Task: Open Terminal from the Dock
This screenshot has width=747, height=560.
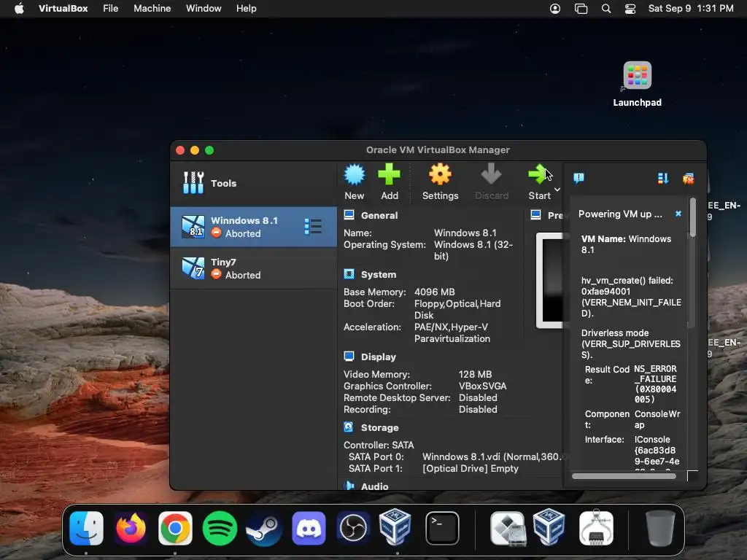Action: coord(442,528)
